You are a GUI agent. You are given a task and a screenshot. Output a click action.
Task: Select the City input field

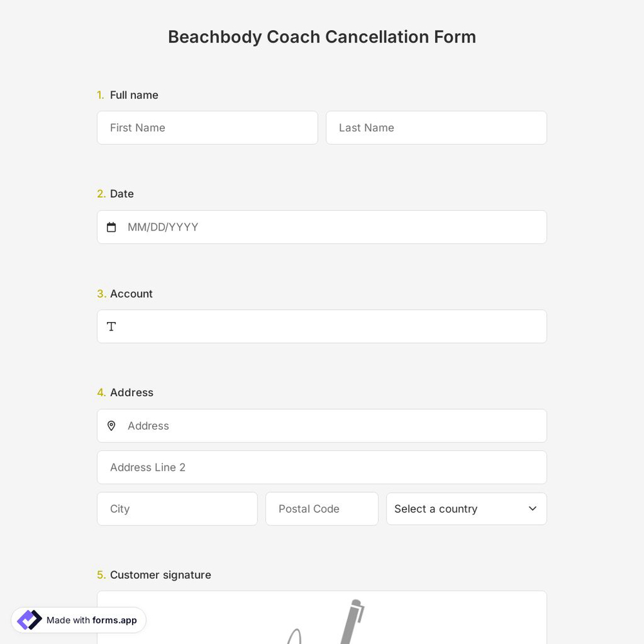(x=177, y=509)
